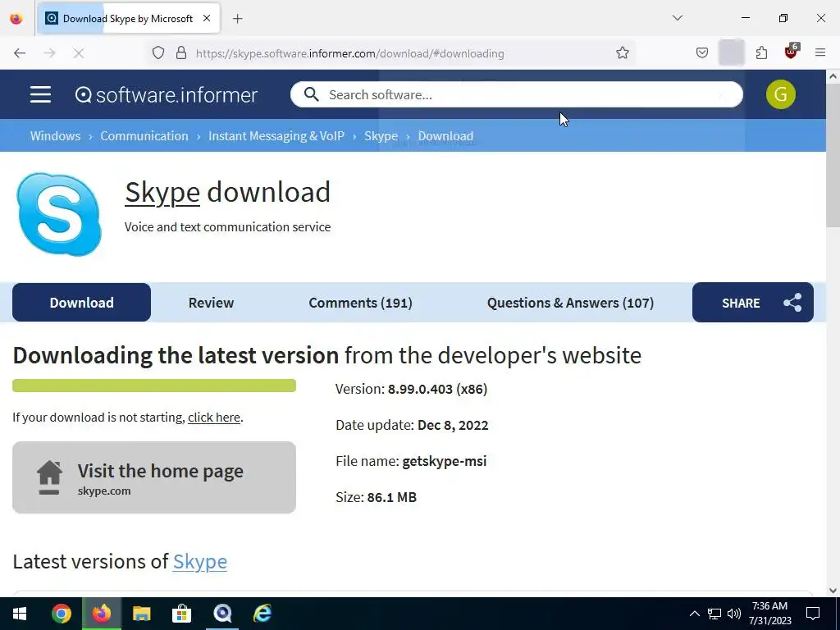
Task: Focus the Search software input field
Action: [x=517, y=95]
